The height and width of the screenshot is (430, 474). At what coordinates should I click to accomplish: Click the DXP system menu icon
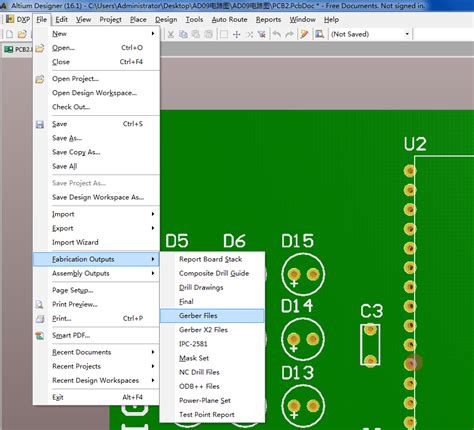coord(10,19)
